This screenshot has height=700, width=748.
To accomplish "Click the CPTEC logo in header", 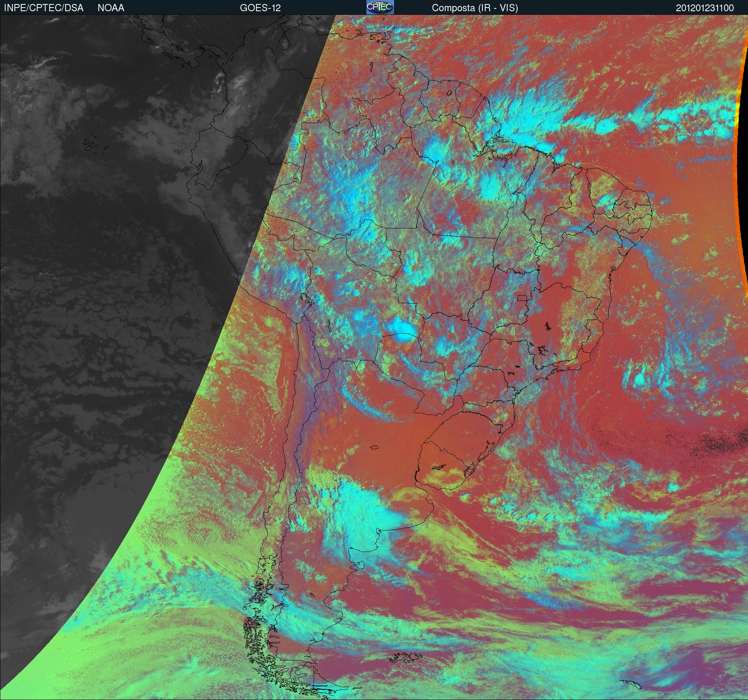I will 380,7.
